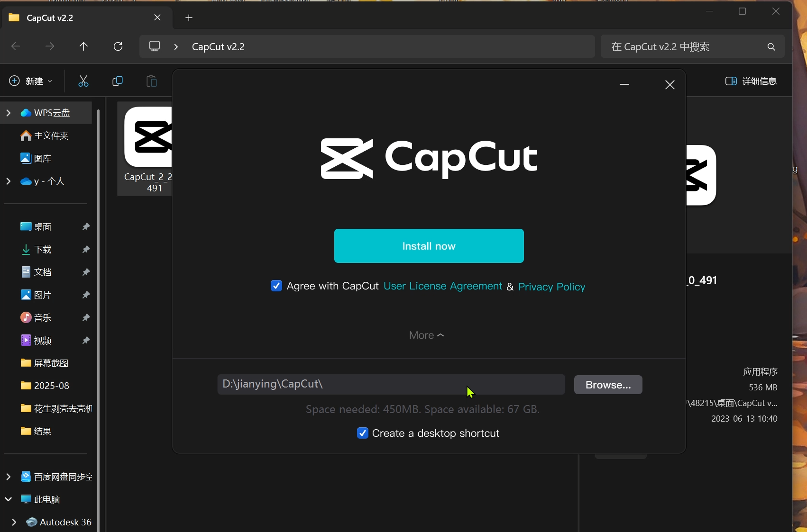Select Autodesk 360 in sidebar

[x=59, y=522]
